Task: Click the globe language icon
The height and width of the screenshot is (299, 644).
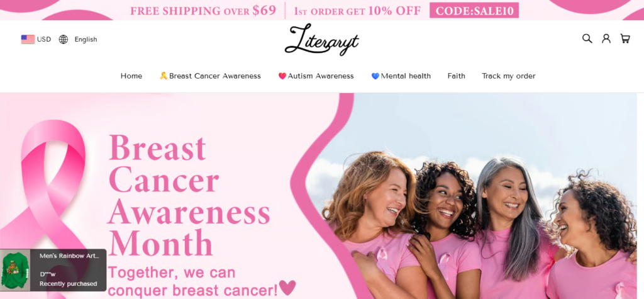Action: (x=64, y=40)
